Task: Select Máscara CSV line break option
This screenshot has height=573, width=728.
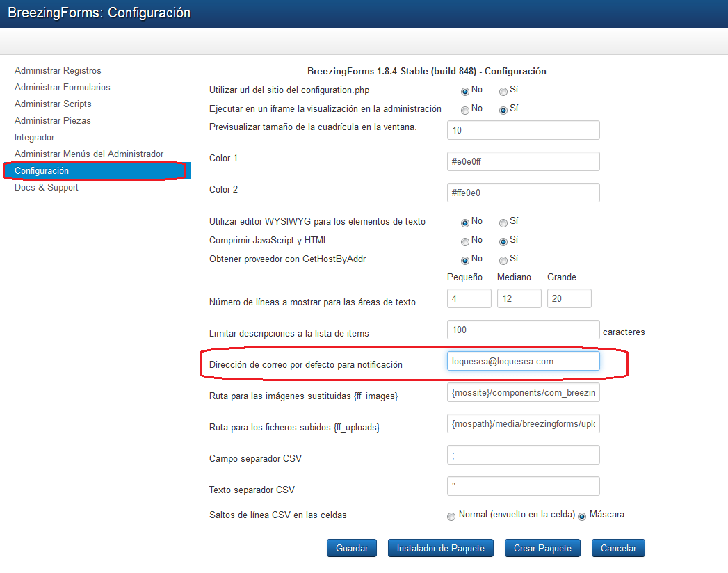Action: [582, 517]
